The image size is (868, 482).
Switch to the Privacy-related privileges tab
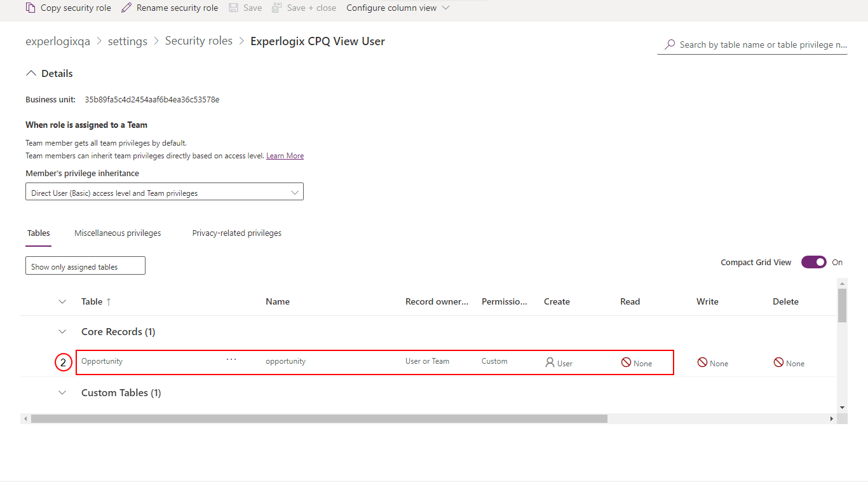pos(237,233)
